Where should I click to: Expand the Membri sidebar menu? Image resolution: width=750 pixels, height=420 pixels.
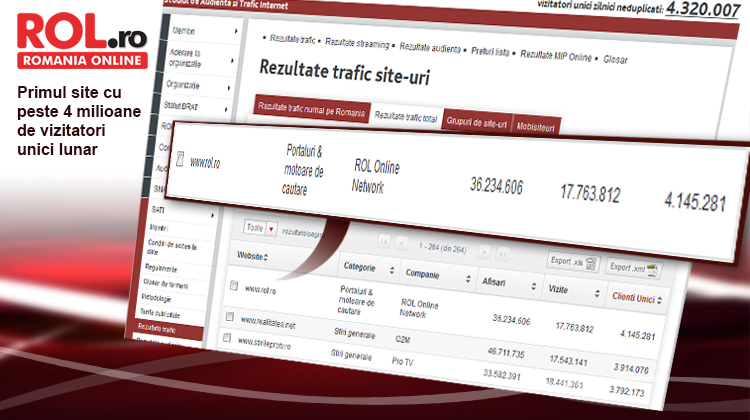pyautogui.click(x=205, y=31)
